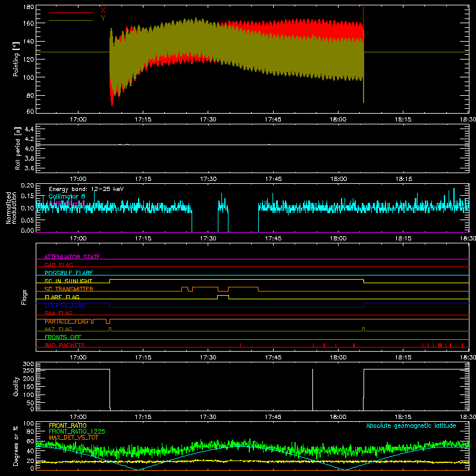Click the GAP_FLAG label
476x476 pixels.
(58, 265)
